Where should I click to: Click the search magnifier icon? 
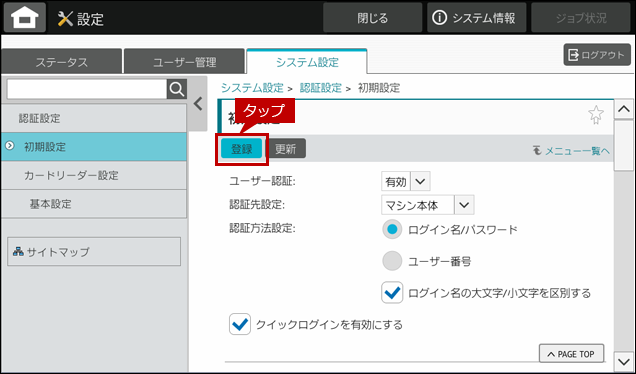click(x=177, y=89)
